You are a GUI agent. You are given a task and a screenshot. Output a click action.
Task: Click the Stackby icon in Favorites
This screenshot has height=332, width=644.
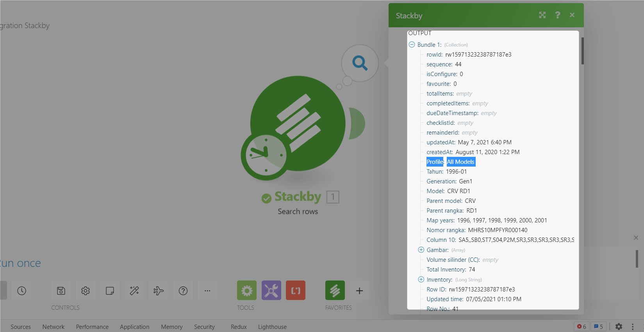click(x=335, y=291)
